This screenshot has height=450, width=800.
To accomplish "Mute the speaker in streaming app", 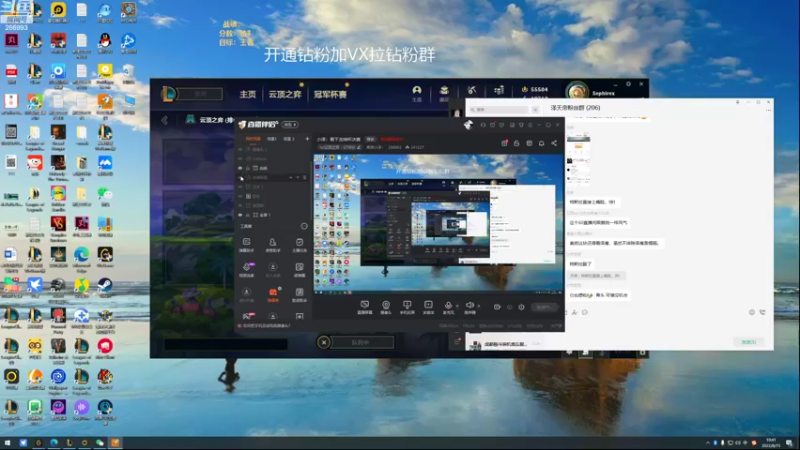I will [x=469, y=307].
